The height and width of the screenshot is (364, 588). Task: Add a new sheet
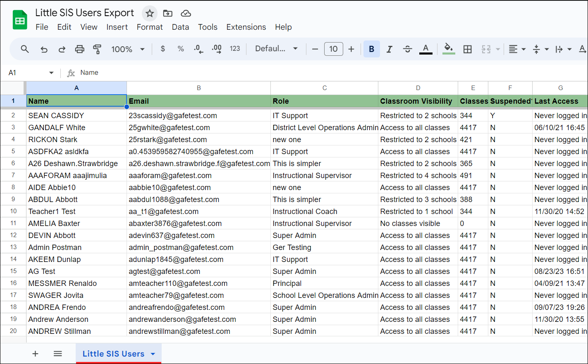point(35,353)
